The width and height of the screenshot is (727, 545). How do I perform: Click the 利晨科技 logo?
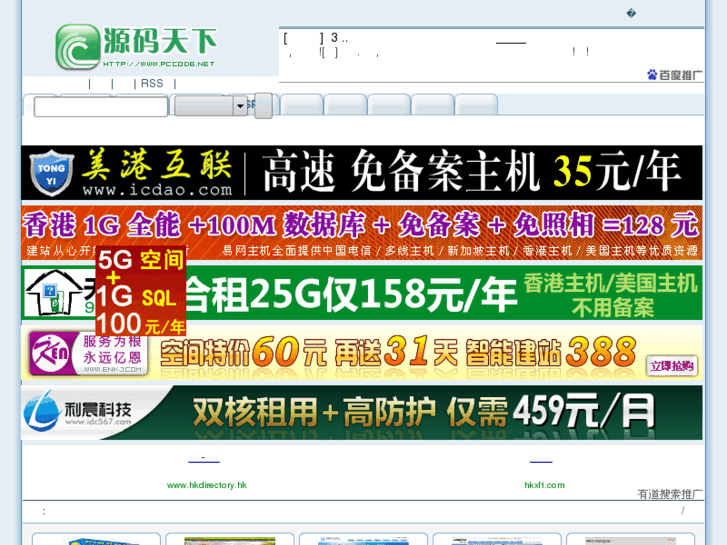pos(78,411)
